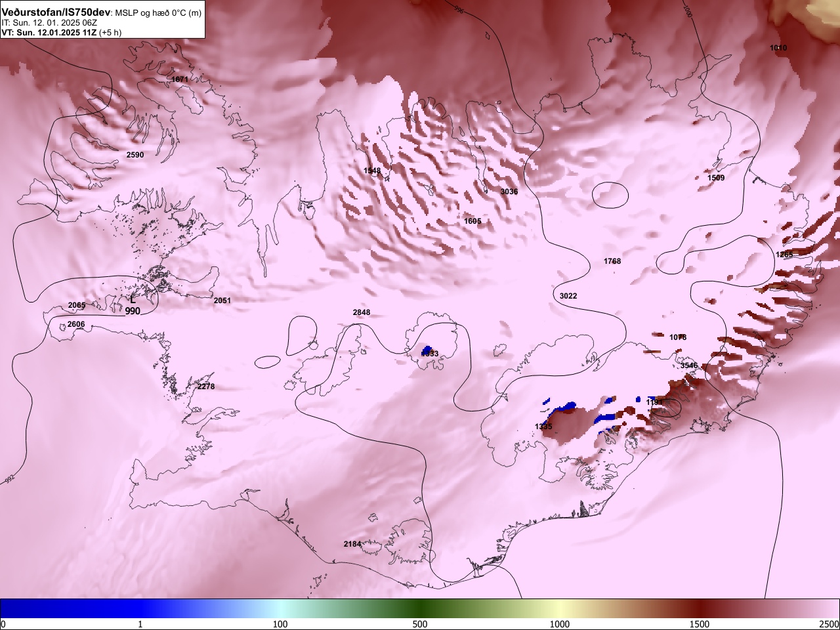Click the map value '3546'
The image size is (840, 630).
click(689, 366)
